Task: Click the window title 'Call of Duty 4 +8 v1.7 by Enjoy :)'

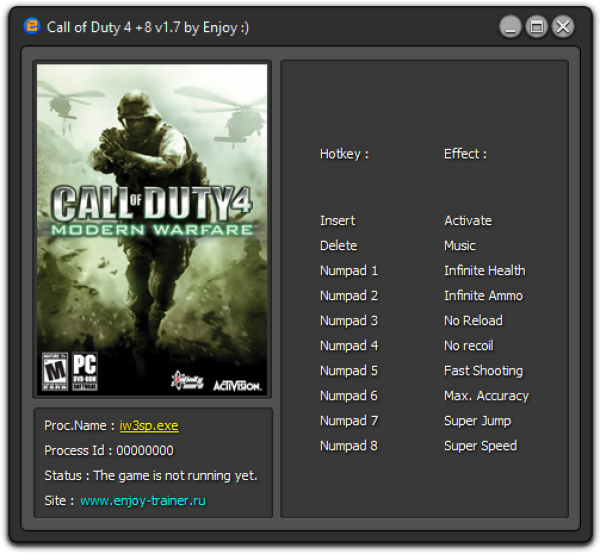Action: 148,27
